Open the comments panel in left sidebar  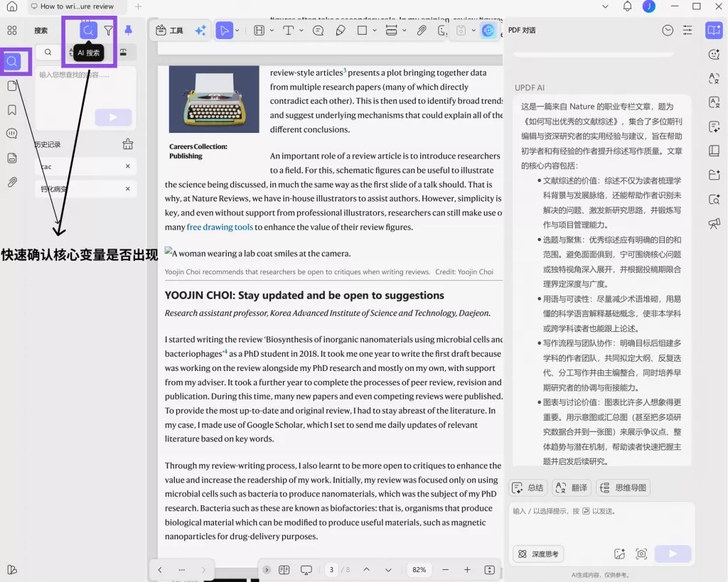(x=12, y=134)
